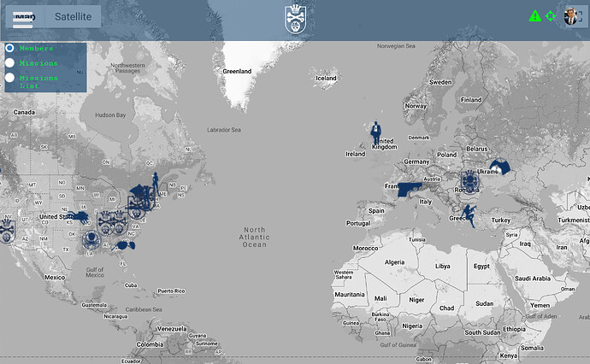The image size is (590, 364).
Task: Click the Greenland label on map
Action: tap(237, 72)
